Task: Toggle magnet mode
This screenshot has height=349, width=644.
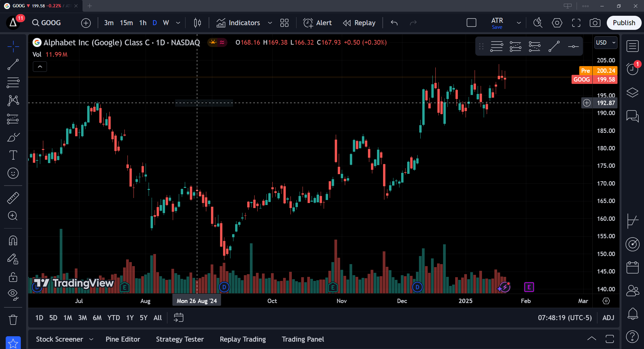Action: (13, 241)
